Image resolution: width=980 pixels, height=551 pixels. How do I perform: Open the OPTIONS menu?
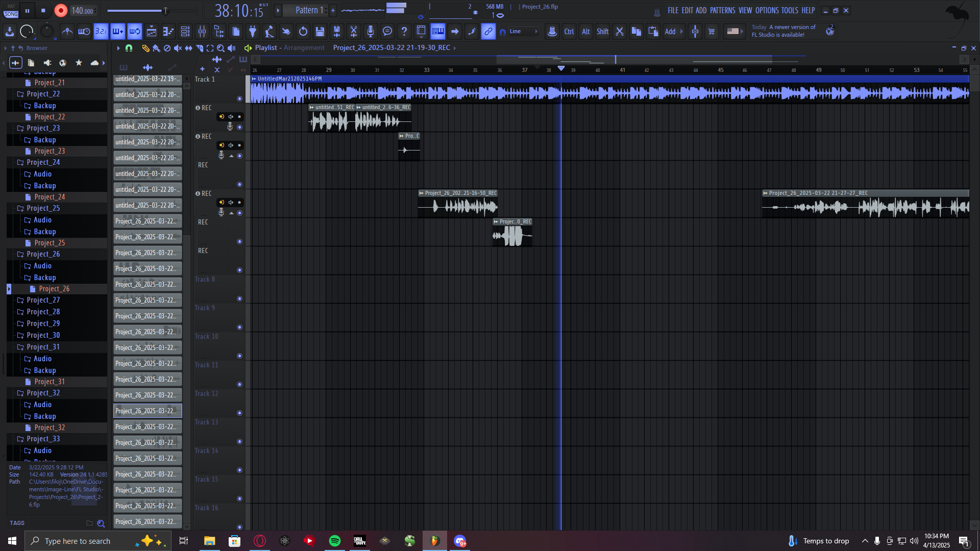tap(767, 11)
